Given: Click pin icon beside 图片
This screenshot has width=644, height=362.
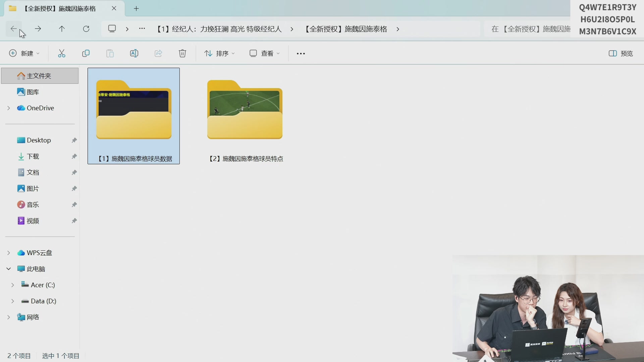Looking at the screenshot, I should click(x=74, y=188).
